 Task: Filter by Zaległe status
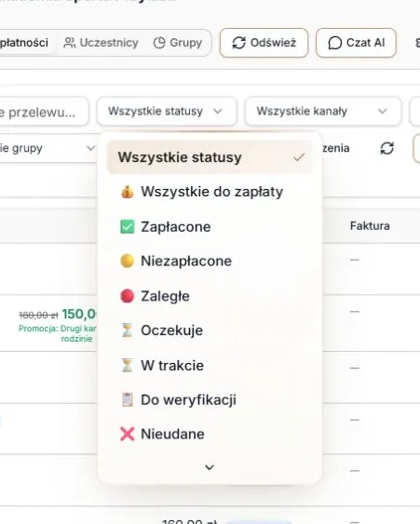[210, 296]
